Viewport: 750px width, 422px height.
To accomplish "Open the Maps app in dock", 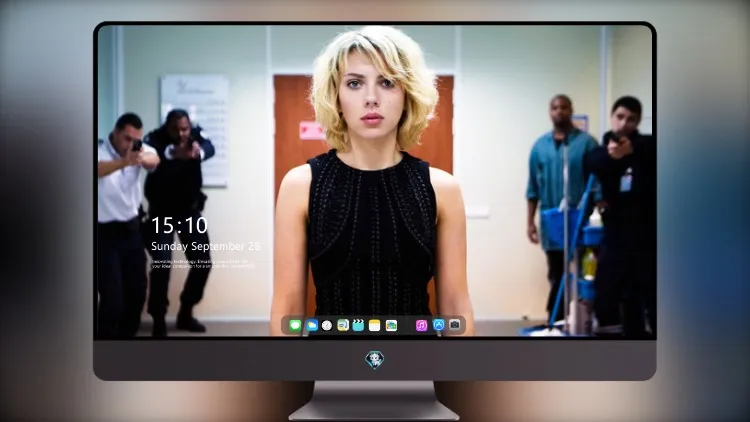I will (x=343, y=325).
